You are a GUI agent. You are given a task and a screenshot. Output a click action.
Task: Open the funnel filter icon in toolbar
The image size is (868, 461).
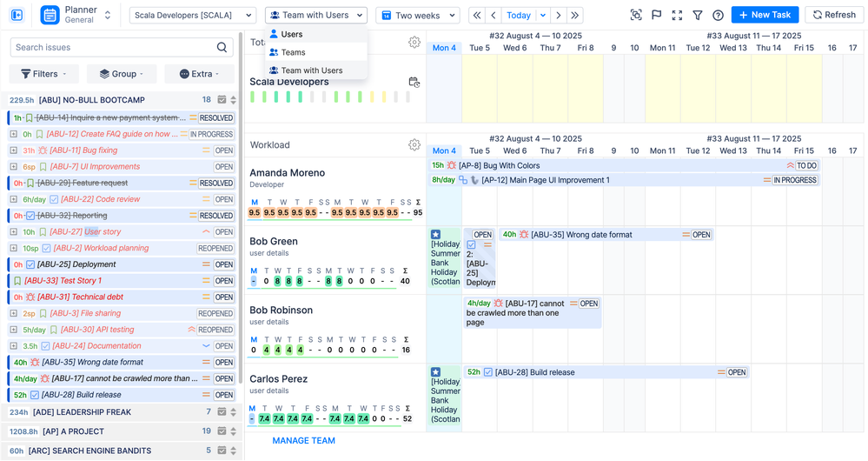(697, 16)
